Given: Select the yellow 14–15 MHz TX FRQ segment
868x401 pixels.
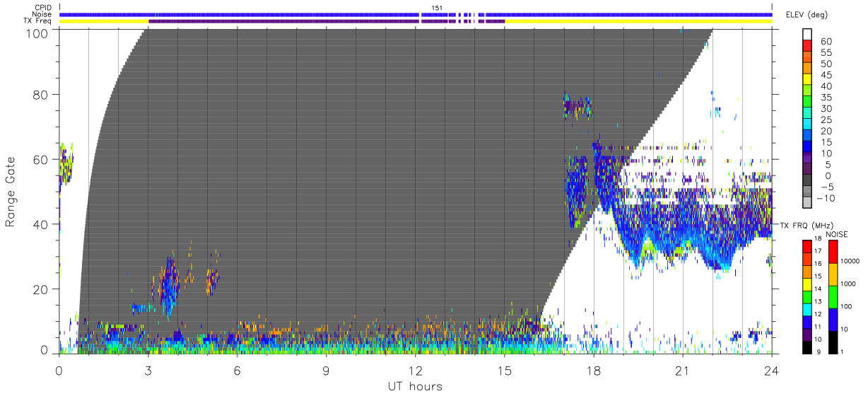Looking at the screenshot, I should click(x=809, y=283).
